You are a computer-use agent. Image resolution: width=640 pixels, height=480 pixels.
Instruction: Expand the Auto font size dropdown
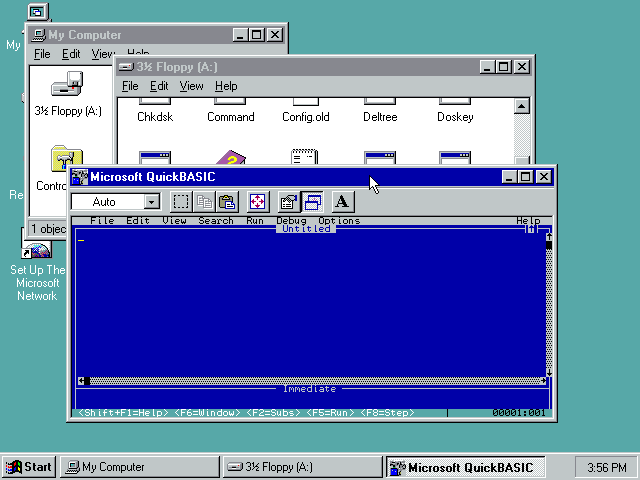click(151, 202)
